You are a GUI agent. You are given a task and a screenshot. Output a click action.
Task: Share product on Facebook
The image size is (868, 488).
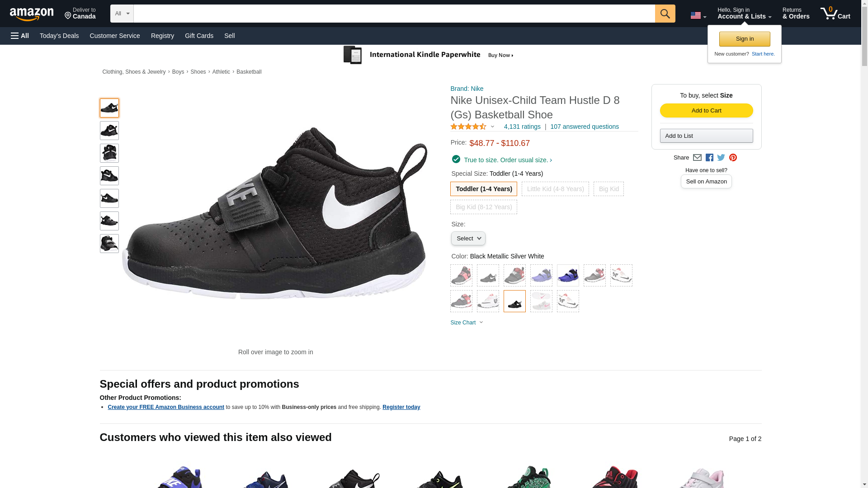coord(709,158)
